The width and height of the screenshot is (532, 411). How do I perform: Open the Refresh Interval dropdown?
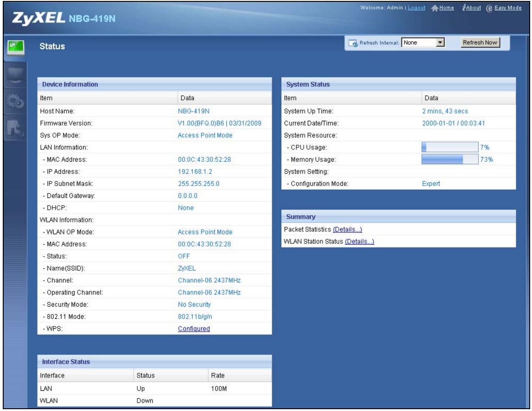pos(423,43)
